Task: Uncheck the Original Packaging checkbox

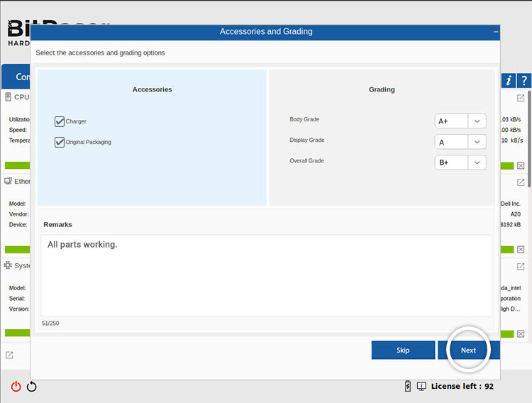Action: pyautogui.click(x=60, y=142)
